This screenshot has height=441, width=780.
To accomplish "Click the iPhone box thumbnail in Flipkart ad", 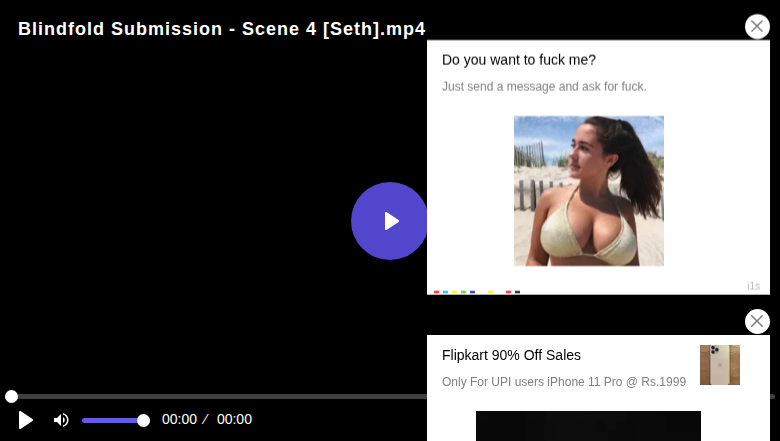I will (x=719, y=365).
